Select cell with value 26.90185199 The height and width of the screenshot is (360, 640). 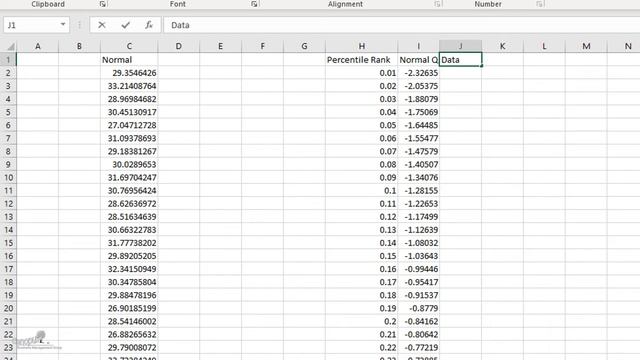pyautogui.click(x=129, y=308)
